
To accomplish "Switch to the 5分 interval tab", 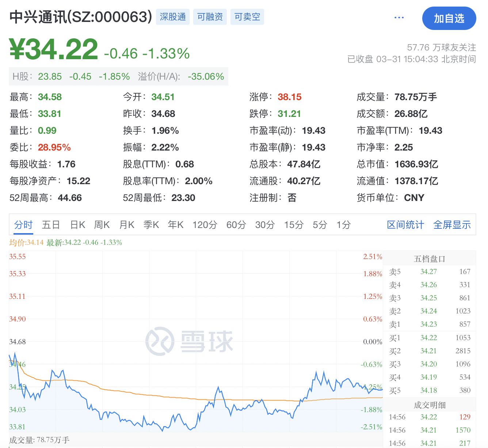I will [320, 225].
